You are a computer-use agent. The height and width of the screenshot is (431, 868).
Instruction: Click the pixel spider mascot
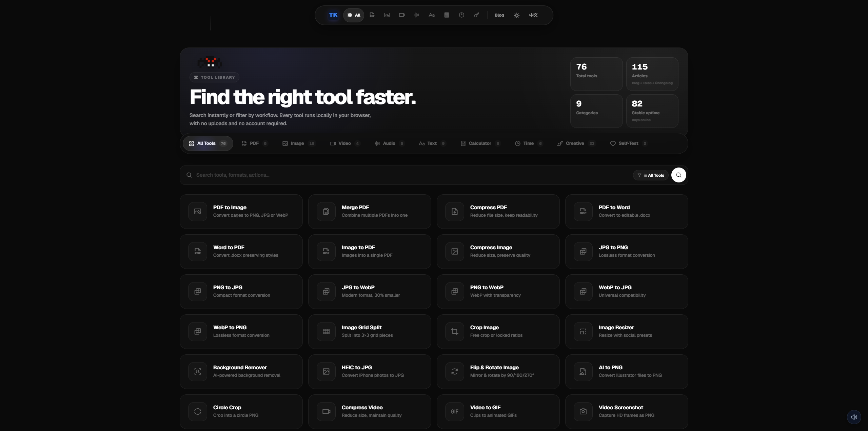click(210, 62)
